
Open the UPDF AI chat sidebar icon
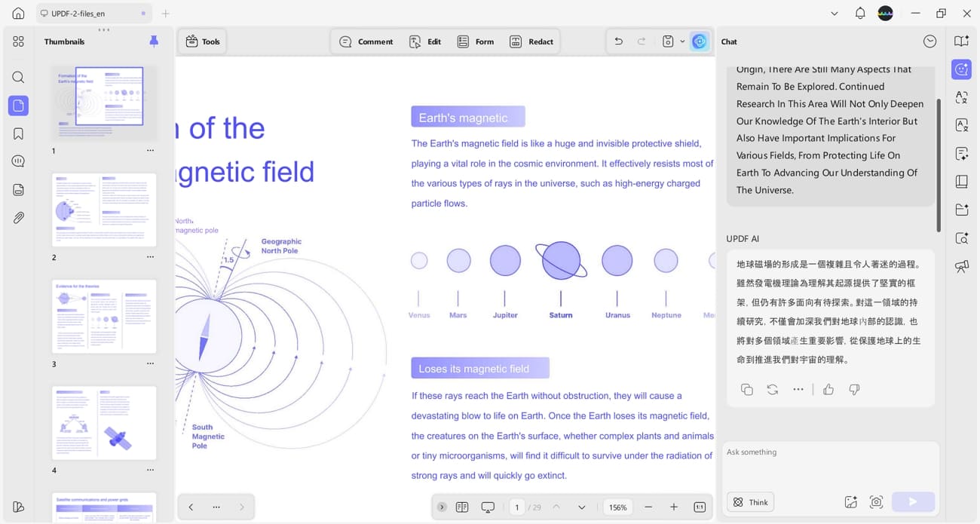point(961,69)
